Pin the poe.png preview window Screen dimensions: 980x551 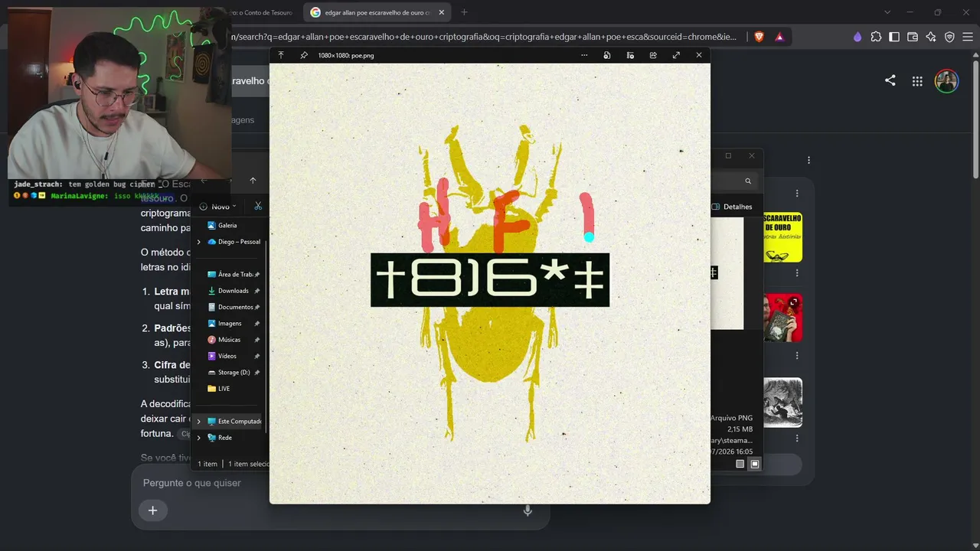point(304,55)
